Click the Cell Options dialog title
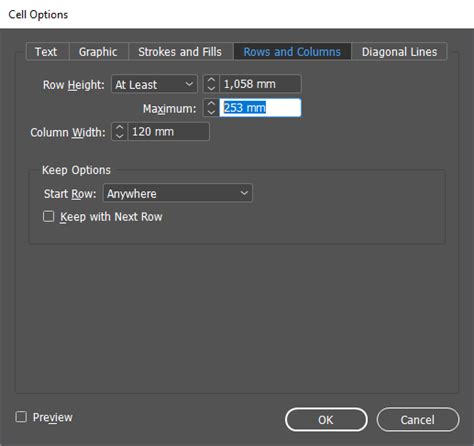Image resolution: width=474 pixels, height=446 pixels. (38, 15)
